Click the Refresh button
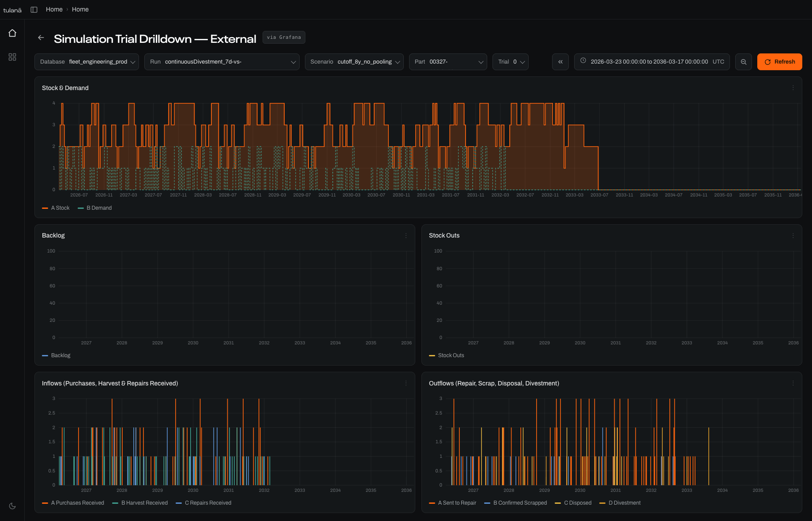The image size is (812, 521). click(780, 62)
